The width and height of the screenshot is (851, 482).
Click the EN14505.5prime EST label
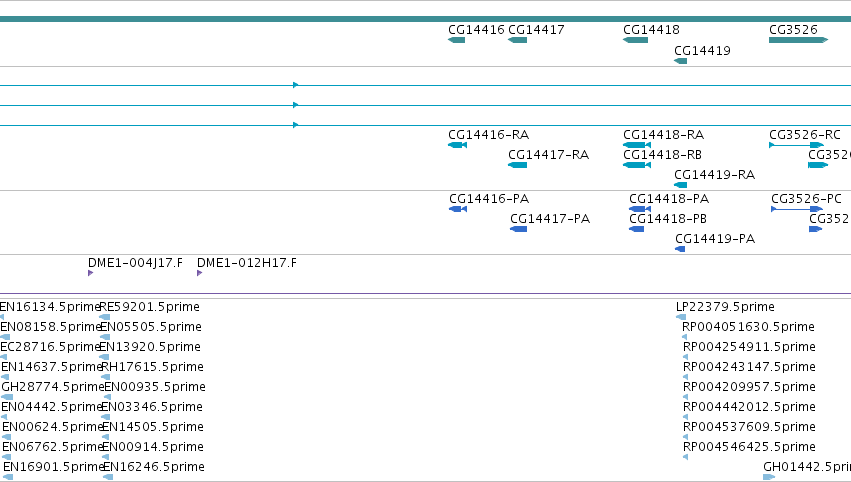tap(153, 427)
